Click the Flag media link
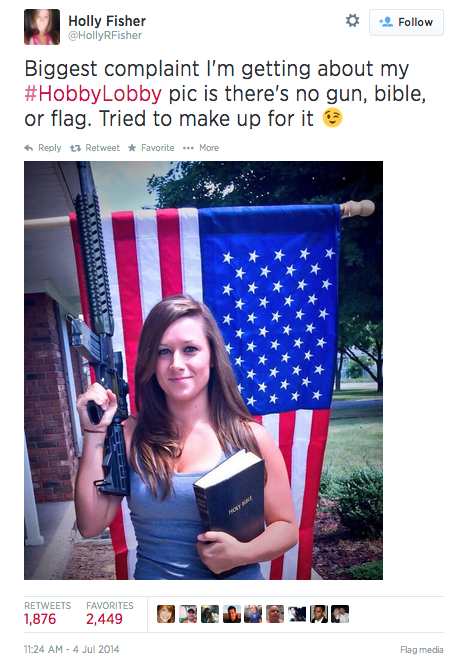The height and width of the screenshot is (665, 458). (x=422, y=650)
